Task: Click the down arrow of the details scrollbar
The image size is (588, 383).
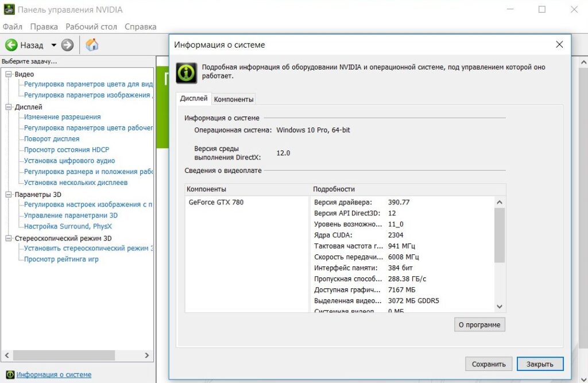Action: pos(499,307)
